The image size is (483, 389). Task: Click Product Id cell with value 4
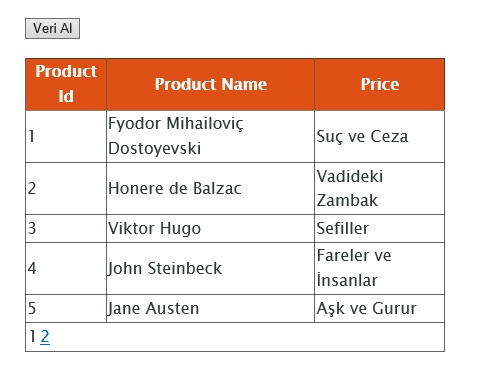66,268
